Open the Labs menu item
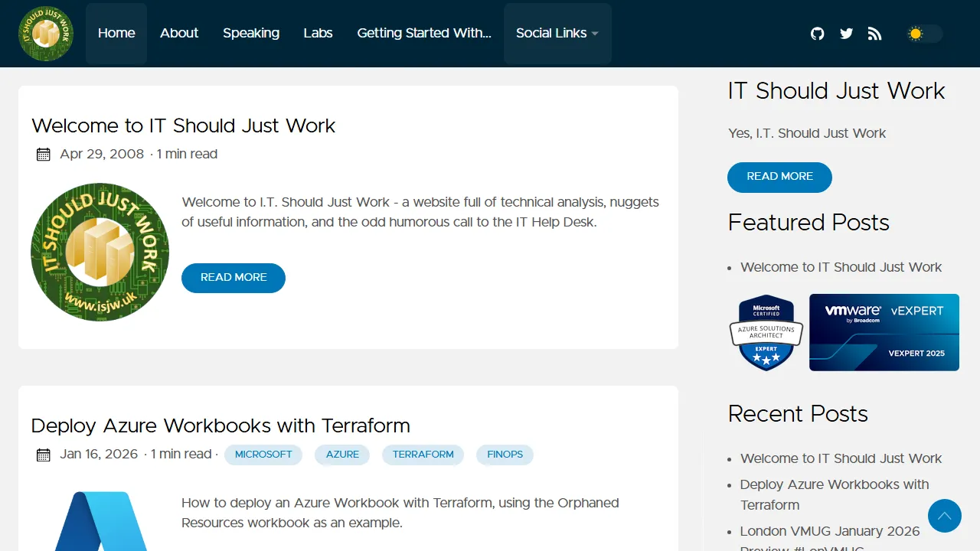Viewport: 980px width, 551px height. [x=318, y=34]
